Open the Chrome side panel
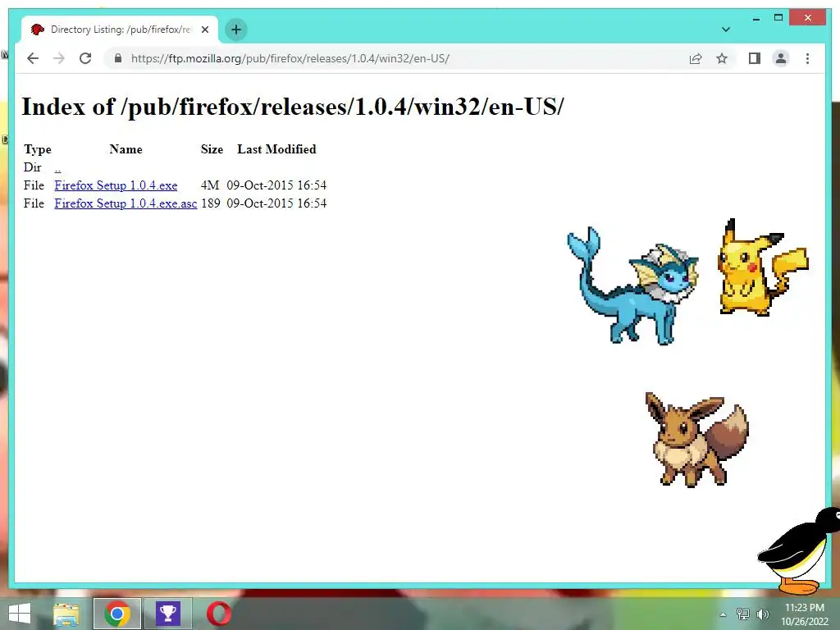 coord(755,58)
